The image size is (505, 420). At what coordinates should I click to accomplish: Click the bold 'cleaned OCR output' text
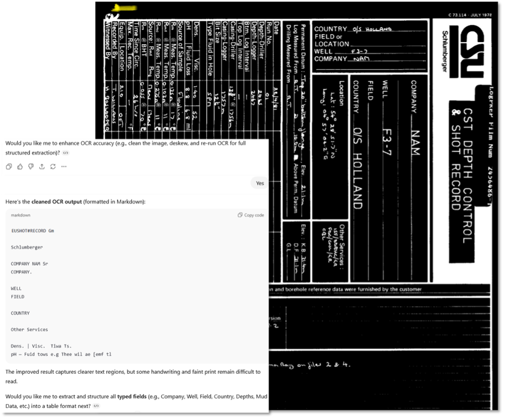tap(56, 202)
